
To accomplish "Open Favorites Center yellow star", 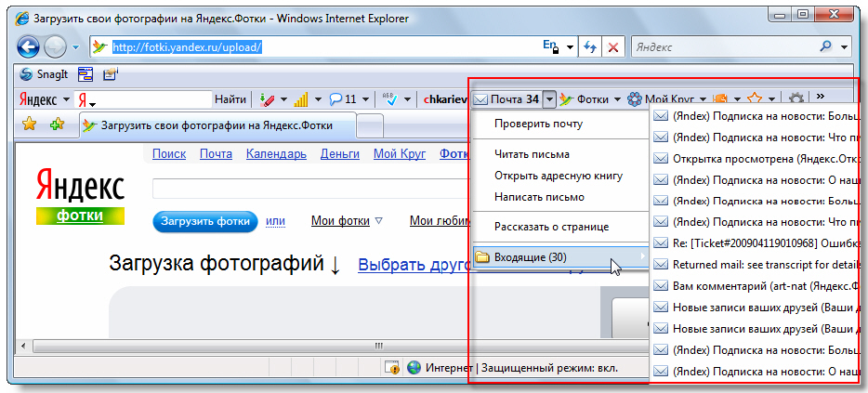I will coord(29,124).
